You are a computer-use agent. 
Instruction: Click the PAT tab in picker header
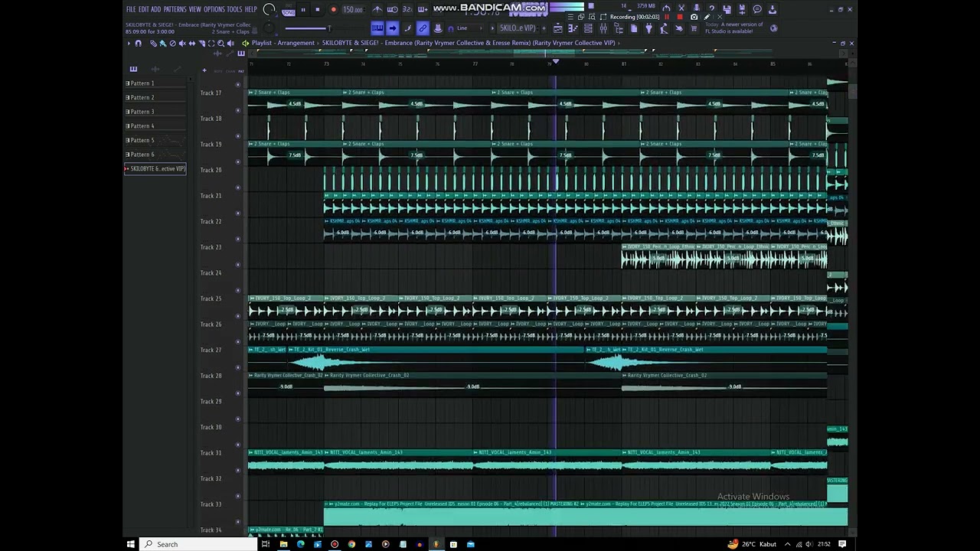tap(240, 70)
